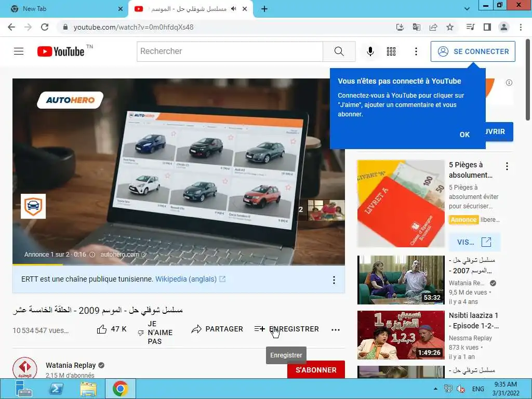This screenshot has height=399, width=532.
Task: Open YouTube settings three-dot menu
Action: (x=416, y=51)
